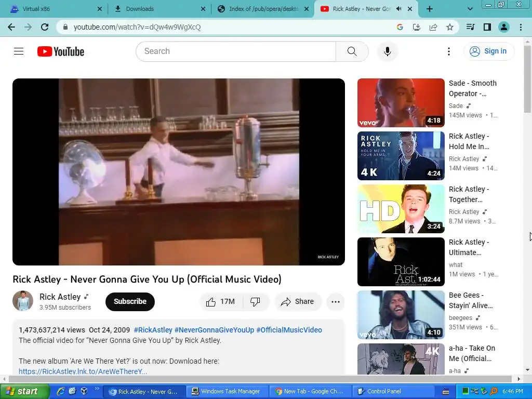Switch to Control Panel taskbar button
The image size is (532, 399).
coord(393,392)
